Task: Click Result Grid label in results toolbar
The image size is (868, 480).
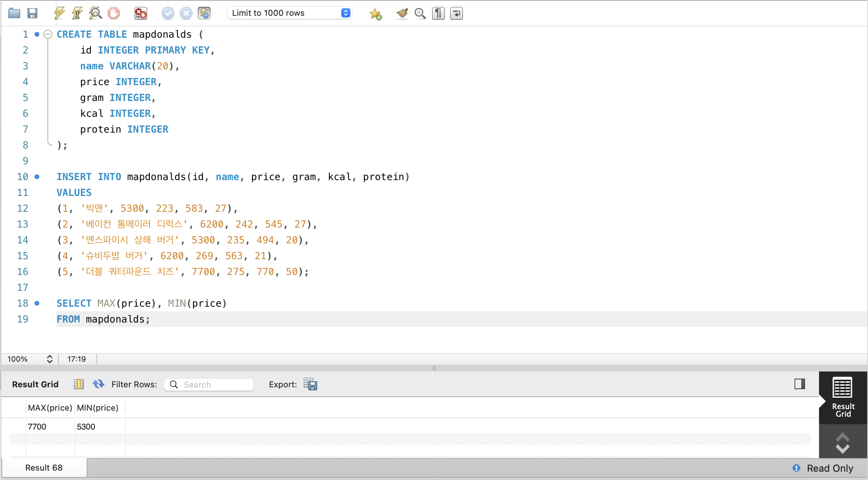Action: click(x=35, y=384)
